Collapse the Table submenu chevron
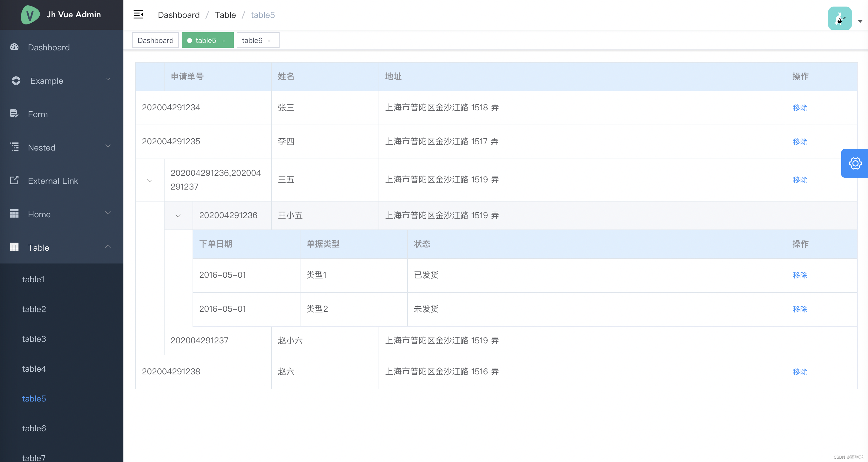This screenshot has height=462, width=868. click(x=108, y=247)
